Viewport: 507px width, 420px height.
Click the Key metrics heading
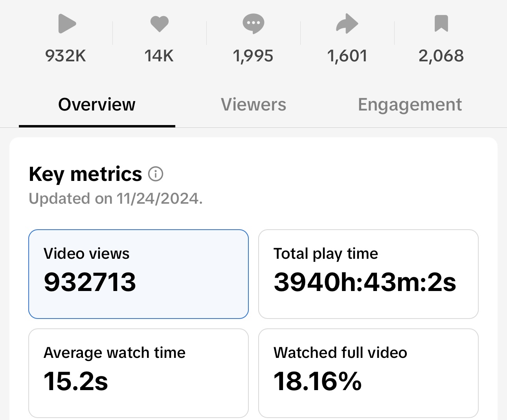pos(85,174)
